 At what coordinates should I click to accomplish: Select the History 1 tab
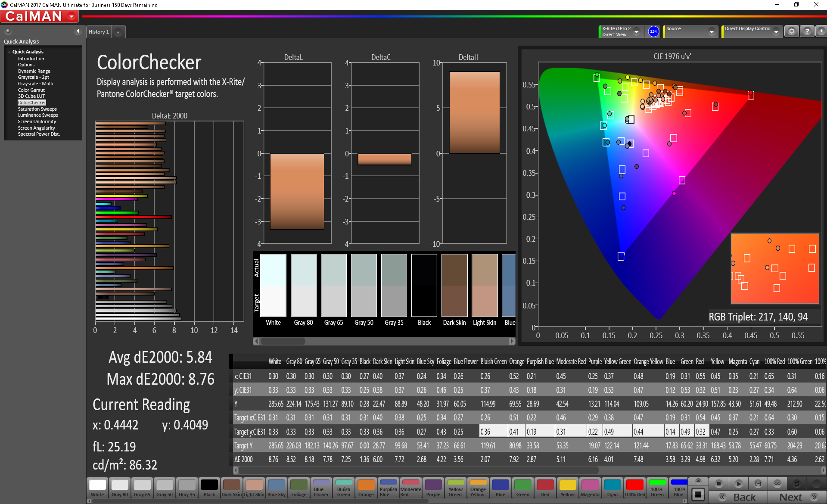(x=99, y=32)
